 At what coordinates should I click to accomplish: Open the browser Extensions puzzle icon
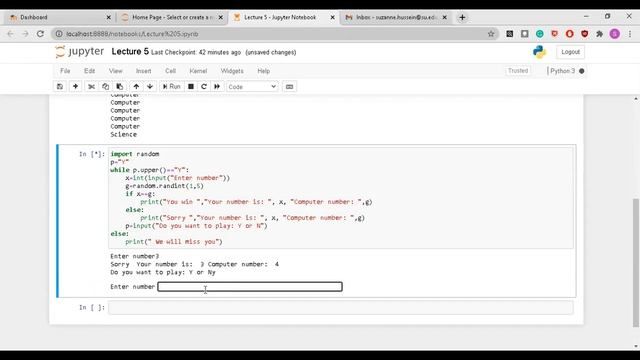click(599, 34)
